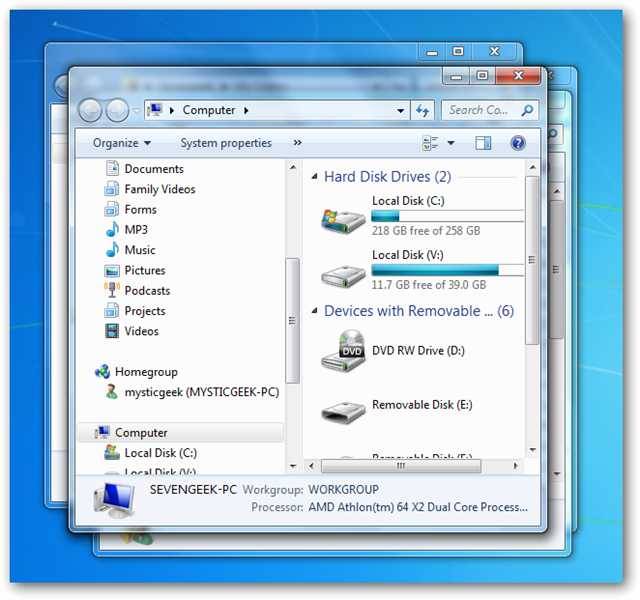Image resolution: width=640 pixels, height=600 pixels.
Task: Minimize the background window behind Computer
Action: tap(432, 52)
